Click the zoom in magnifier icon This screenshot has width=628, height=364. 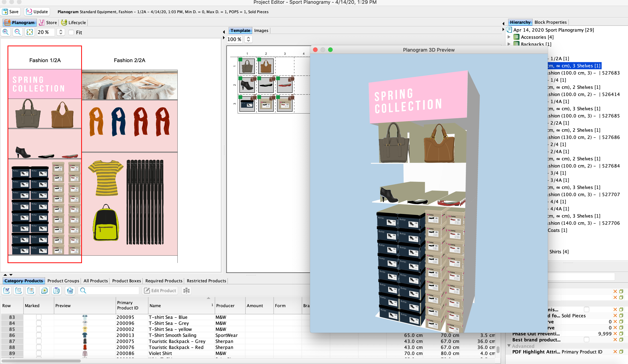[5, 32]
